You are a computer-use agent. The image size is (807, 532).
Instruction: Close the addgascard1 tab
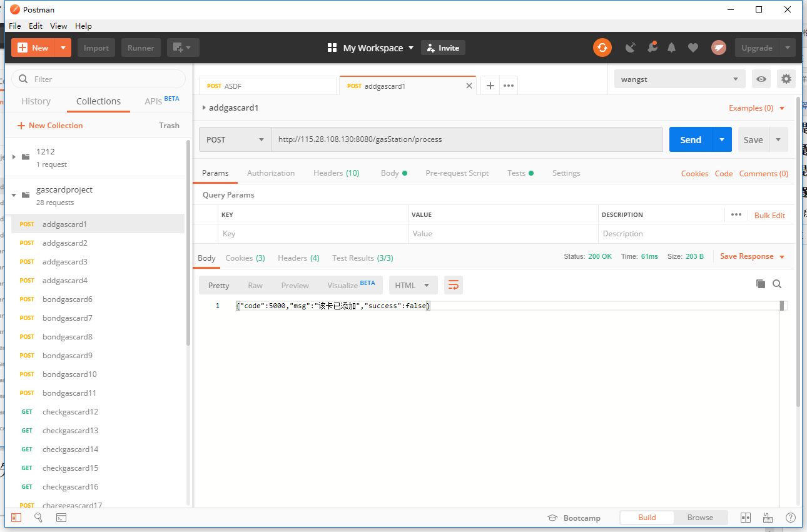pos(469,86)
